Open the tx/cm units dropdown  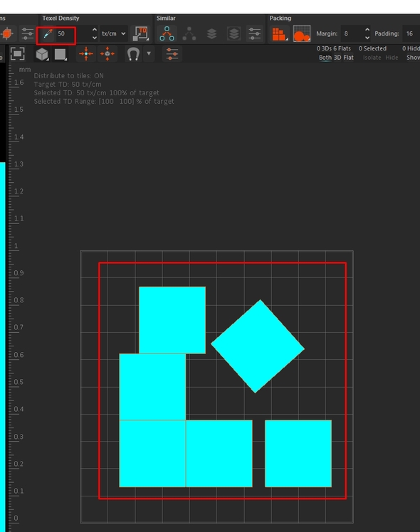click(114, 33)
